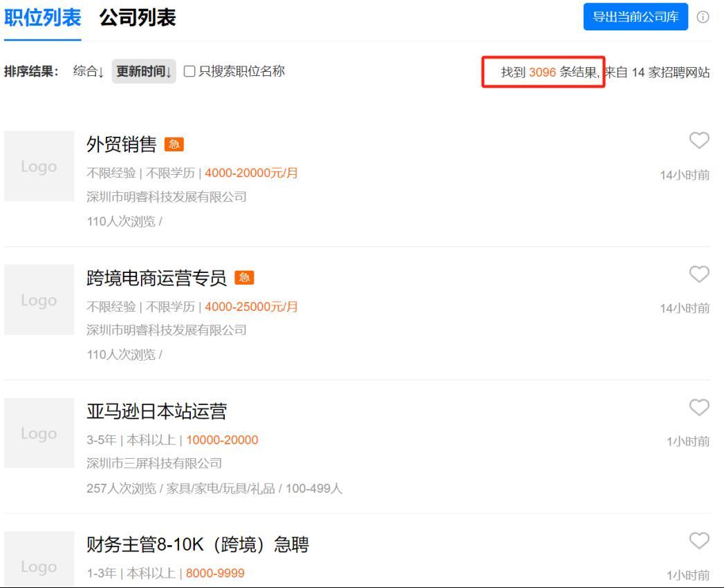
Task: Click heart icon for 财务主管8-10K job
Action: tap(700, 542)
